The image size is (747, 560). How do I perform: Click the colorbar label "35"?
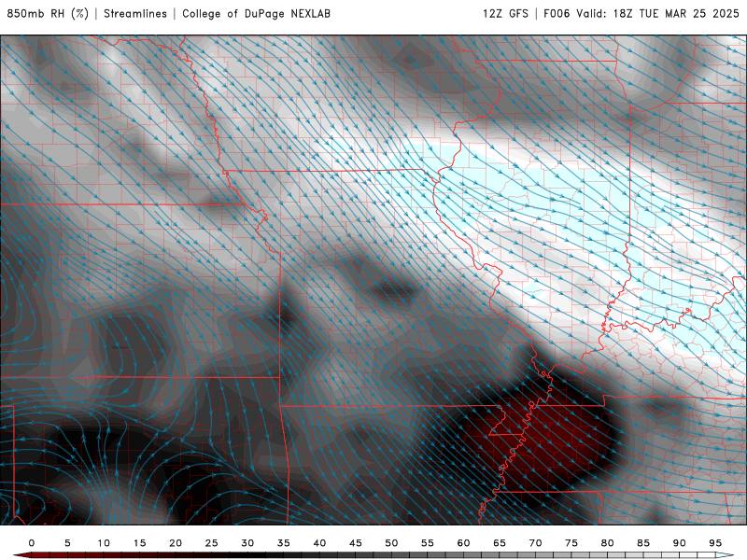[x=284, y=543]
